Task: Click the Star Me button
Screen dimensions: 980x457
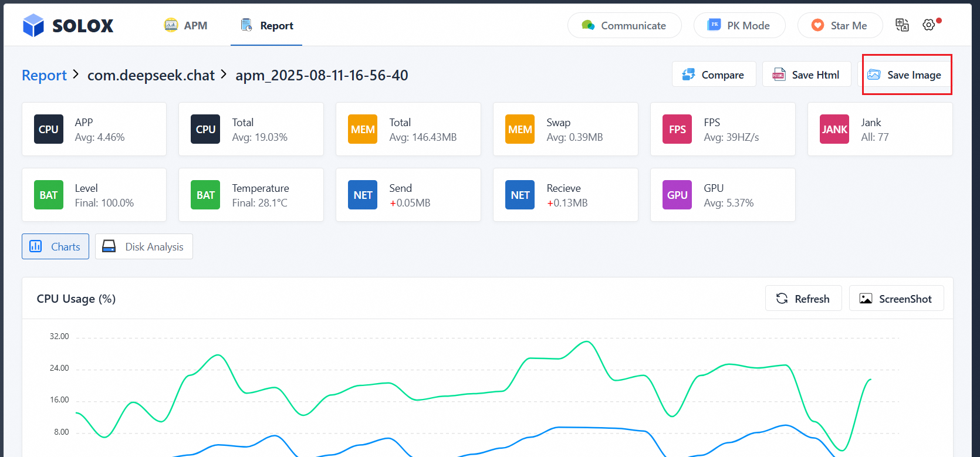Action: pyautogui.click(x=840, y=25)
